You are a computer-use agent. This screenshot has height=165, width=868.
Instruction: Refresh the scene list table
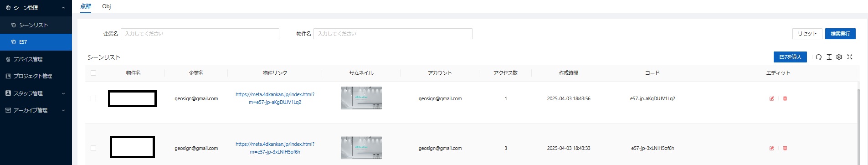[x=818, y=57]
